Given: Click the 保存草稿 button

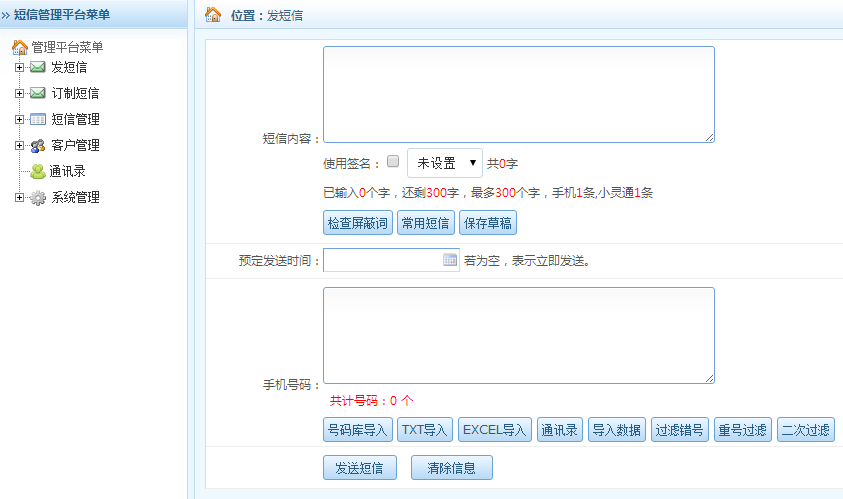Looking at the screenshot, I should (488, 223).
